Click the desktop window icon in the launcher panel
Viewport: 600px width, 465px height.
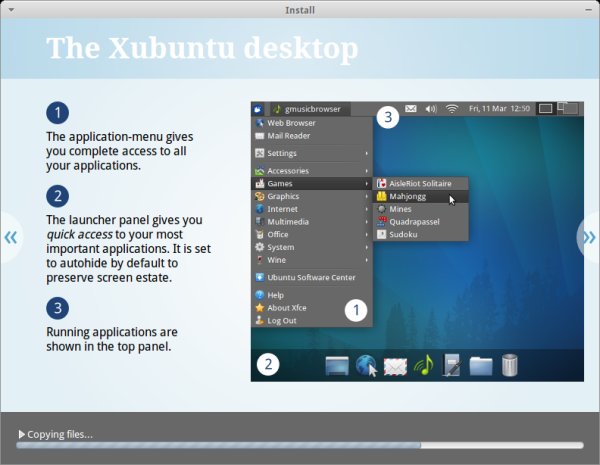(x=337, y=365)
